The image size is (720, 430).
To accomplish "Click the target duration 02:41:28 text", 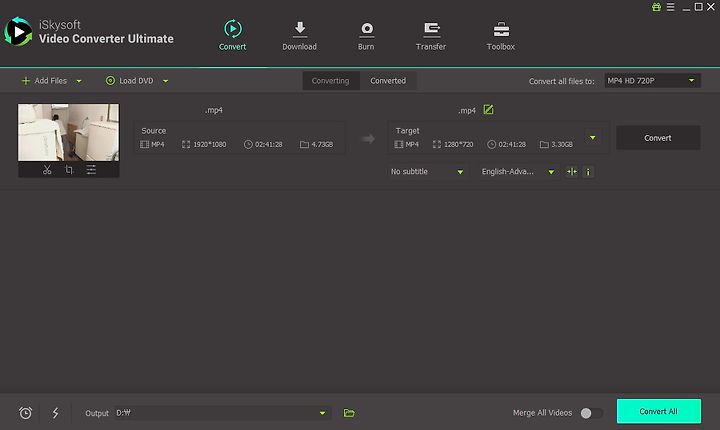I will [512, 144].
